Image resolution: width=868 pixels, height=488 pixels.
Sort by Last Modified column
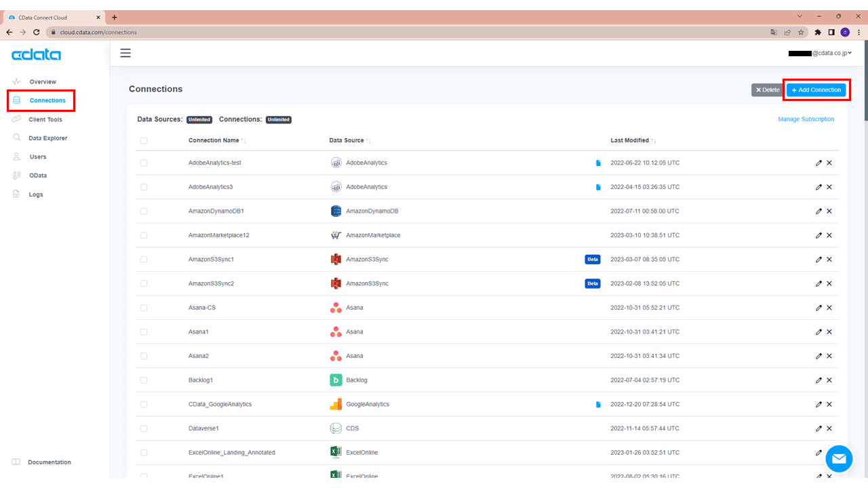tap(633, 140)
